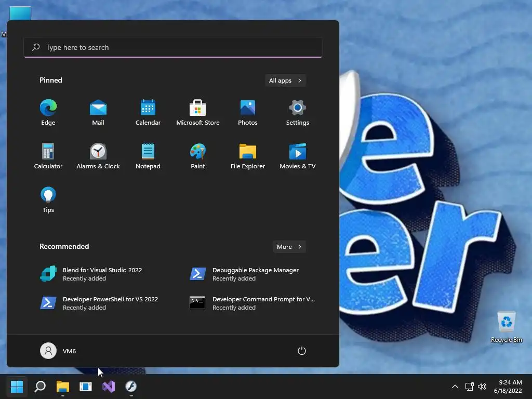Viewport: 532px width, 399px height.
Task: Click the Type here to search box
Action: pyautogui.click(x=173, y=47)
